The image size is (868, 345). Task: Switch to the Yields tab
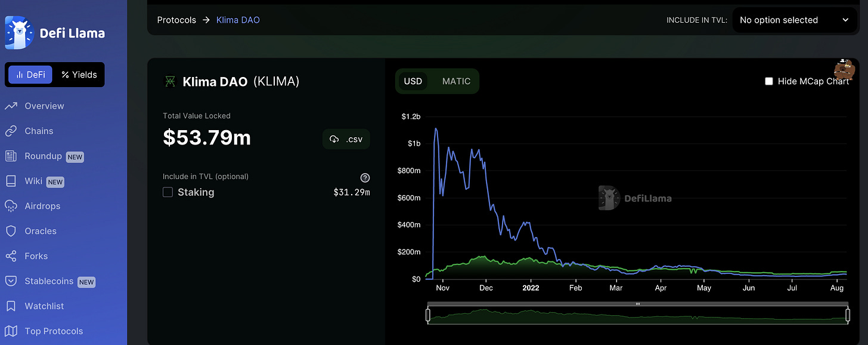[79, 75]
